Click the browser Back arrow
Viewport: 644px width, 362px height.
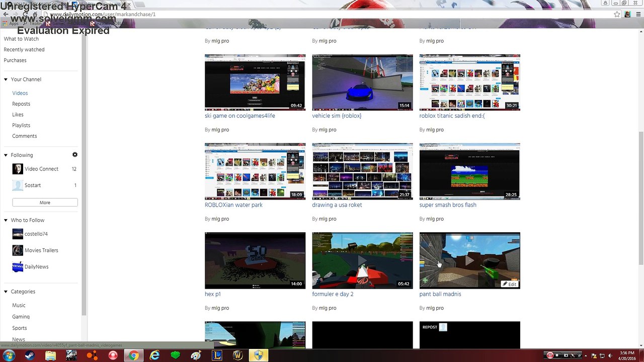[6, 15]
